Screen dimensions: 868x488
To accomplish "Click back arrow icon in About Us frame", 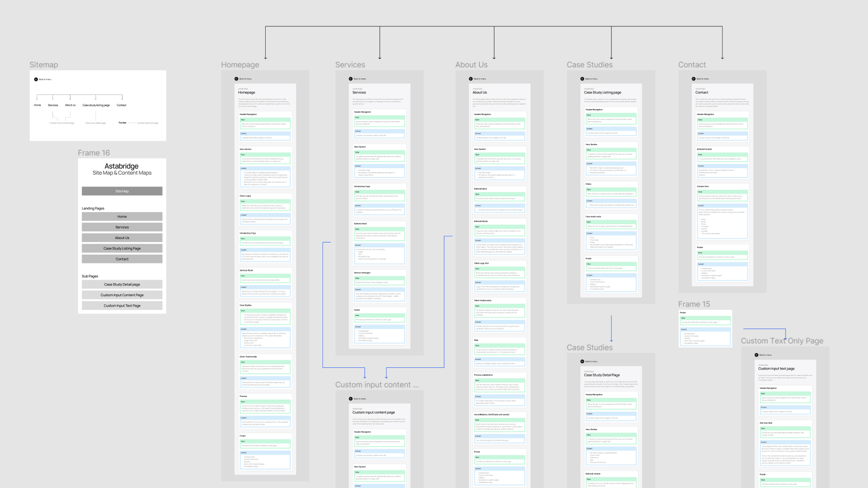I will [471, 79].
